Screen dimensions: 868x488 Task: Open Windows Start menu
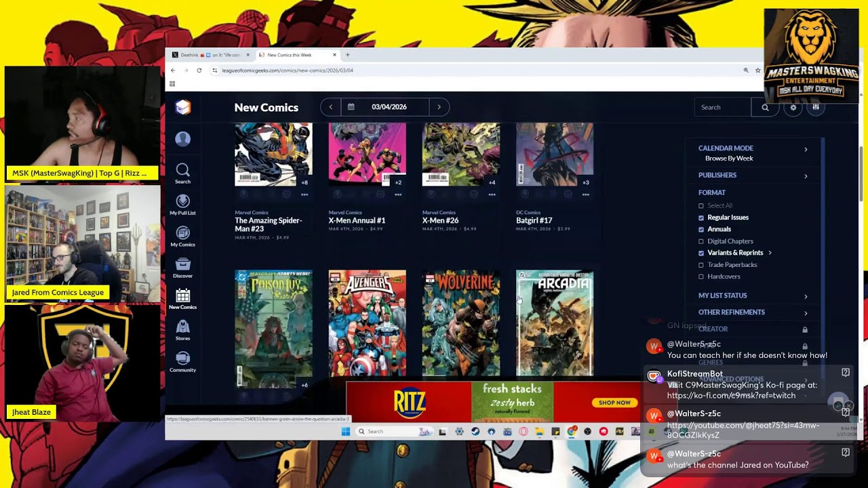pos(346,431)
